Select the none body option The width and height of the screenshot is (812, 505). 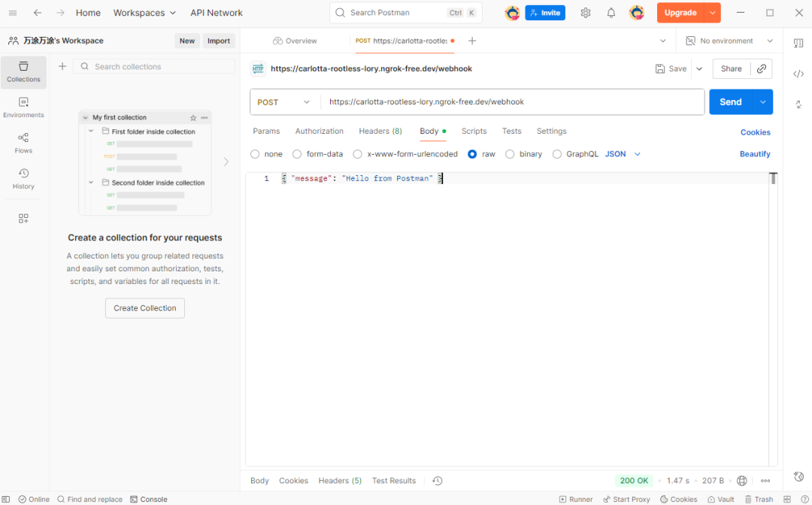point(255,154)
